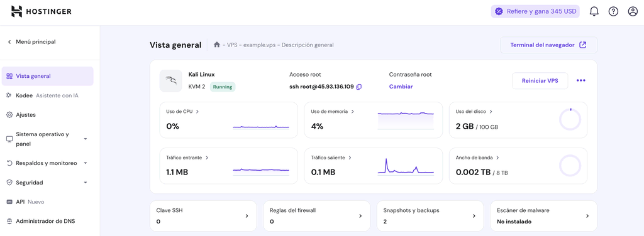Screen dimensions: 644x236
Task: Click the KVM 2 plan label
Action: [197, 87]
